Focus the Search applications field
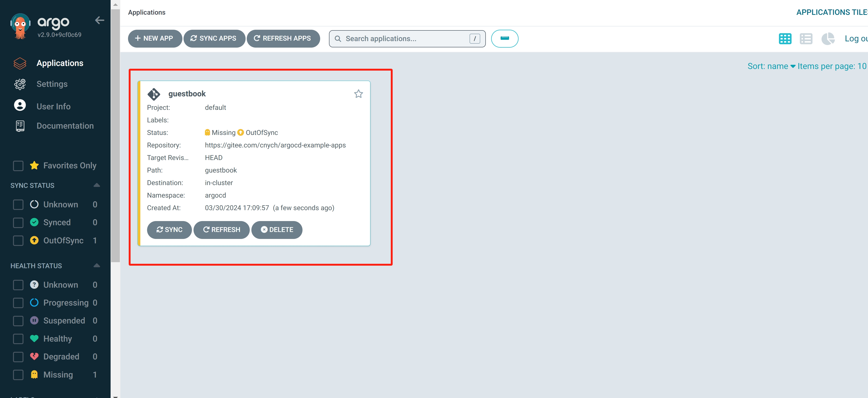 (407, 39)
